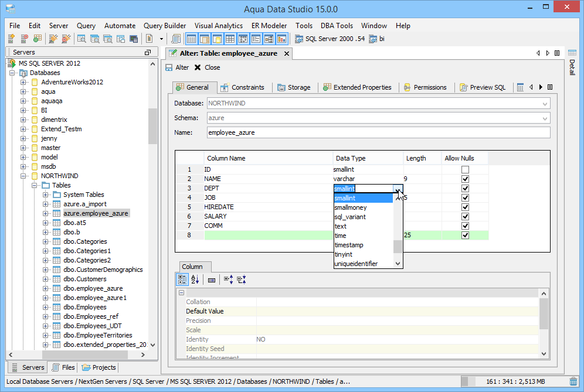Image resolution: width=584 pixels, height=392 pixels.
Task: Toggle Allow Nulls for NAME column
Action: [465, 179]
